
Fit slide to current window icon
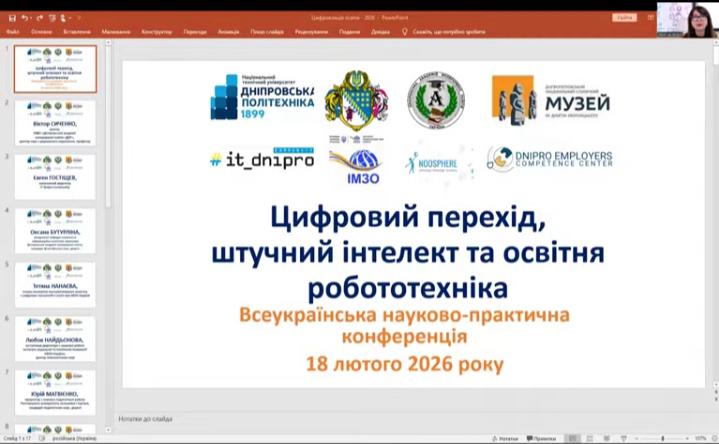click(x=712, y=438)
